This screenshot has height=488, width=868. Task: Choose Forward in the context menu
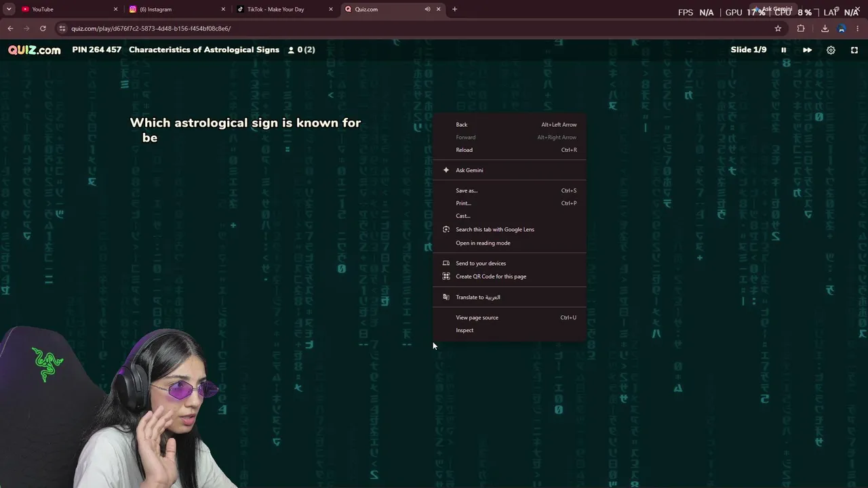tap(509, 137)
